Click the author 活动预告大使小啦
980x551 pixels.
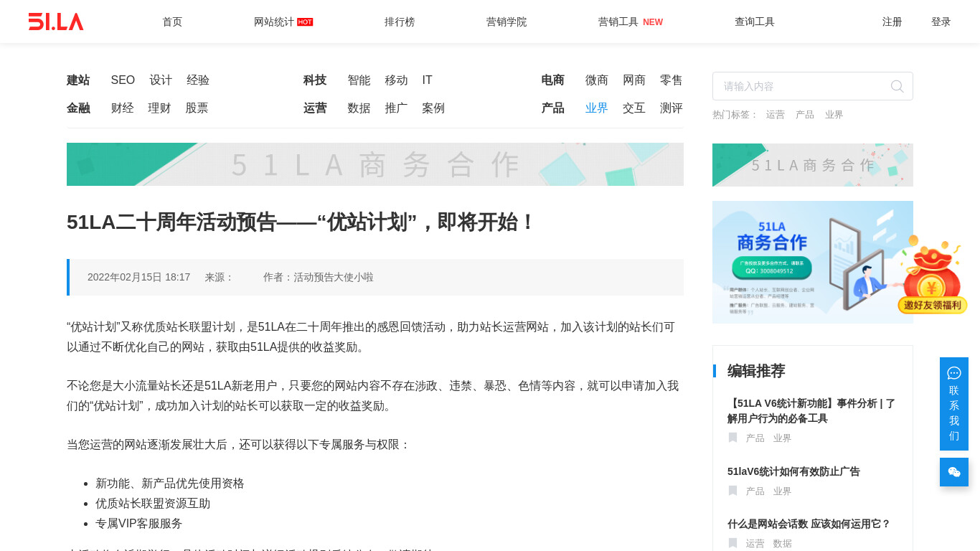tap(334, 277)
